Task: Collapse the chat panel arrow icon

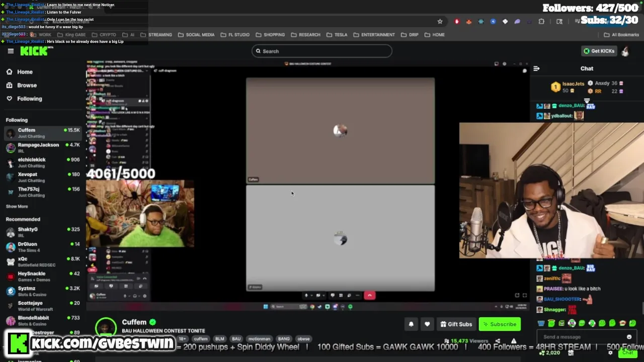Action: [536, 68]
